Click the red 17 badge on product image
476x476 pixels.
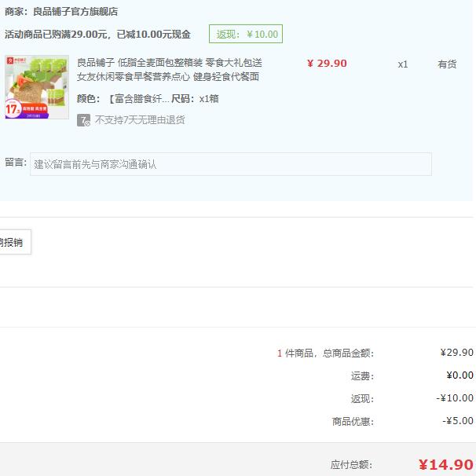pos(13,109)
